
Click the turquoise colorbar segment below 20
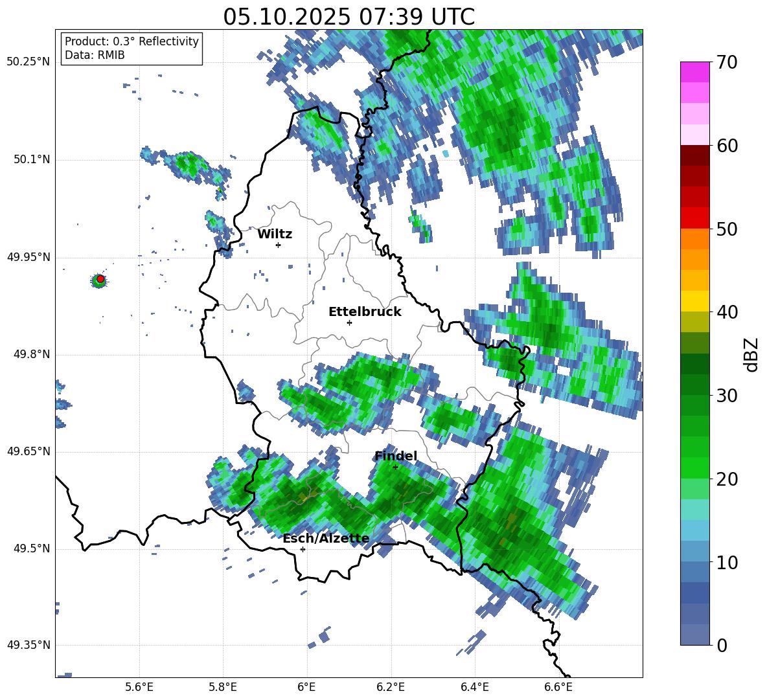coord(694,510)
